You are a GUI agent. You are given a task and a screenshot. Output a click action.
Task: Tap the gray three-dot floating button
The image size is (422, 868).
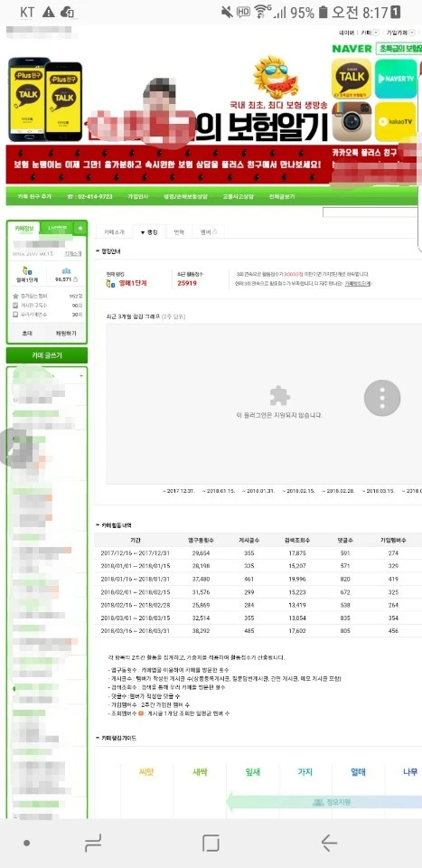[x=382, y=398]
